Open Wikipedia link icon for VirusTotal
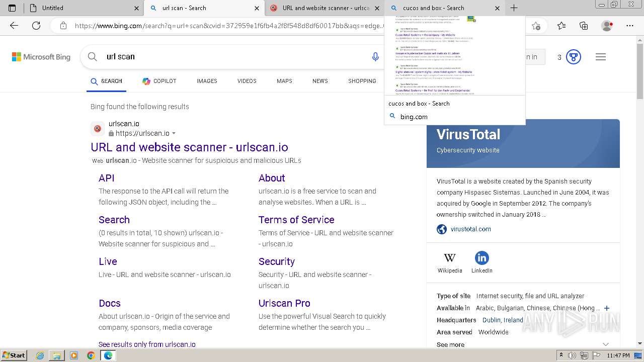The image size is (644, 362). (x=450, y=258)
